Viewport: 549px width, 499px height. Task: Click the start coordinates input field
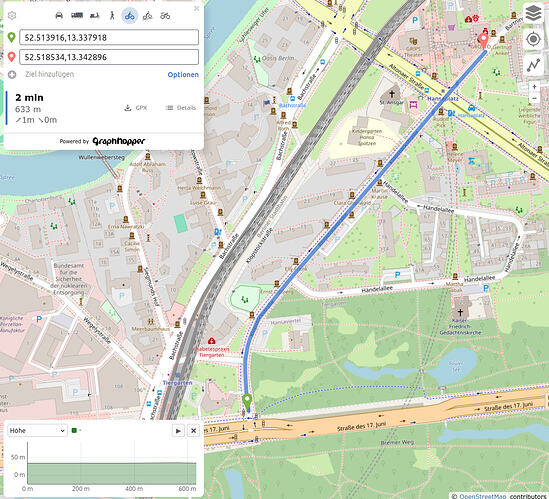109,37
